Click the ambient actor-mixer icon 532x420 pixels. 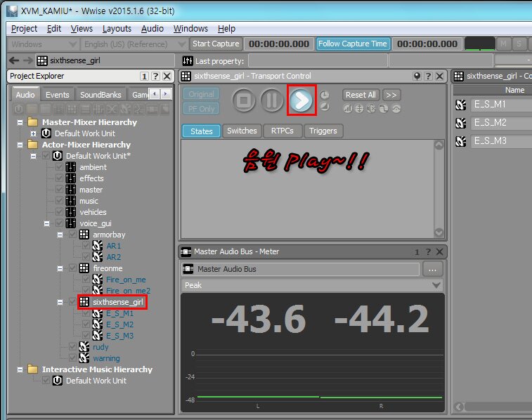(x=70, y=167)
